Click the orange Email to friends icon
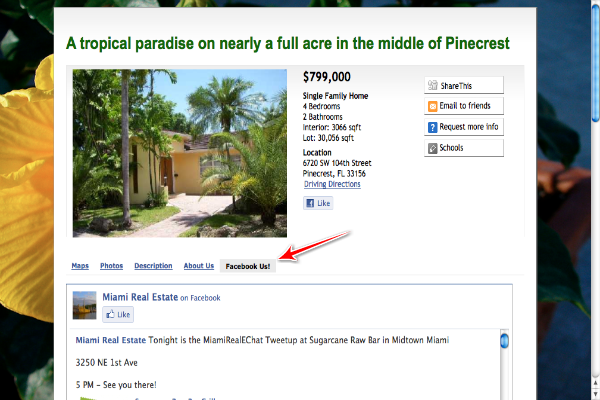The width and height of the screenshot is (600, 400). coord(432,106)
